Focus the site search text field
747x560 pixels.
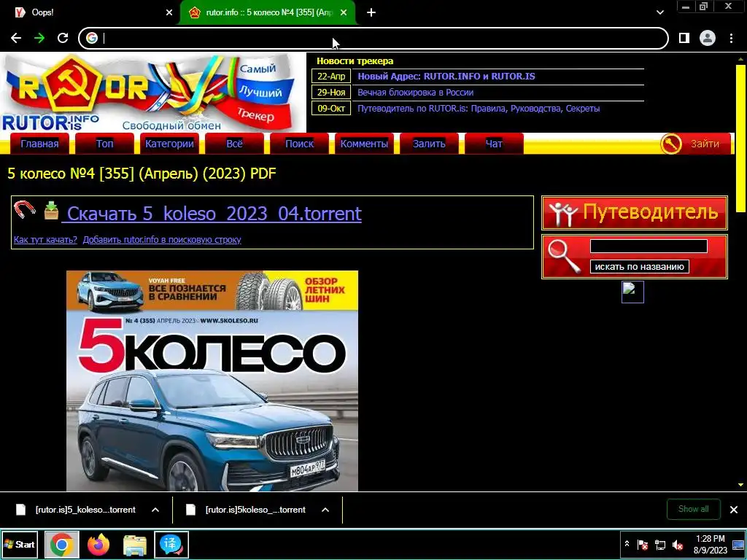(649, 246)
